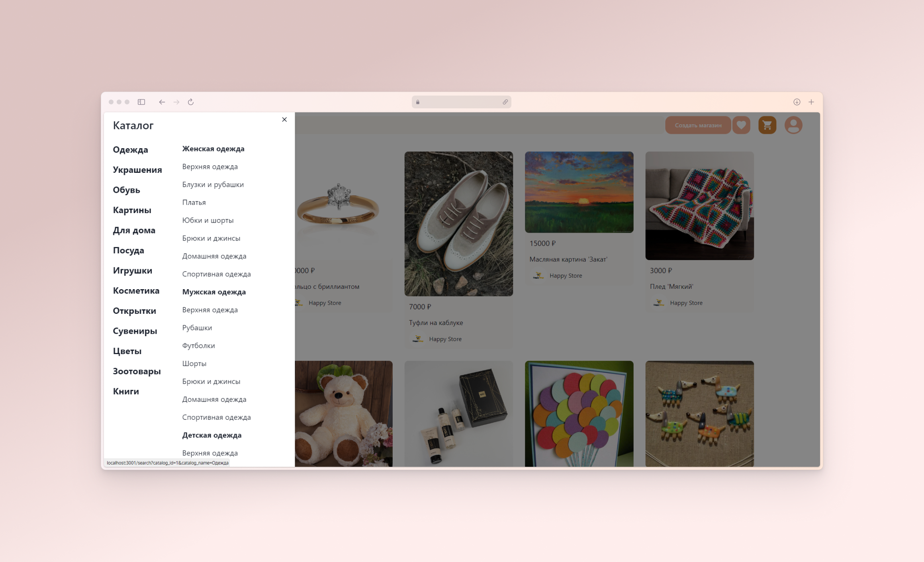Viewport: 924px width, 562px height.
Task: Select the Картины catalog category
Action: 132,210
